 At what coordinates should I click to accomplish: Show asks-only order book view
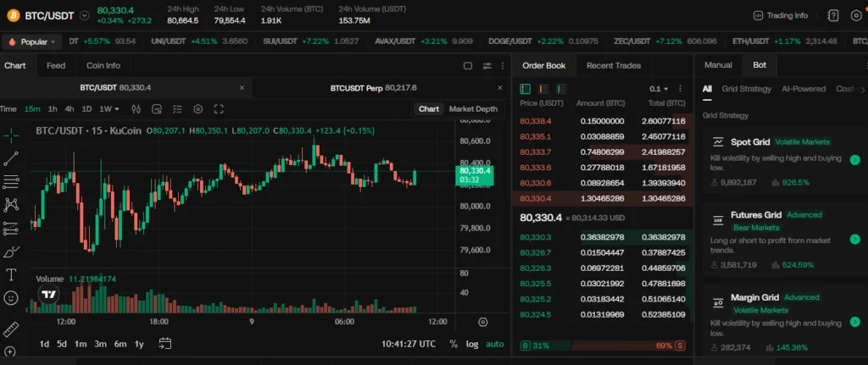[543, 89]
